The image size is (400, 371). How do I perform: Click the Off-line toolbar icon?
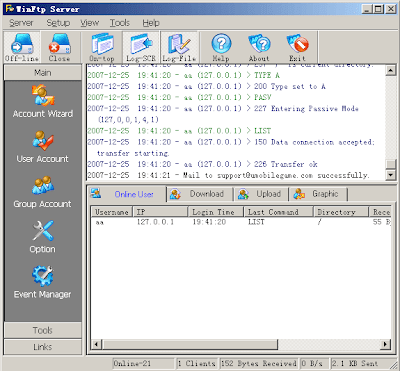[22, 47]
